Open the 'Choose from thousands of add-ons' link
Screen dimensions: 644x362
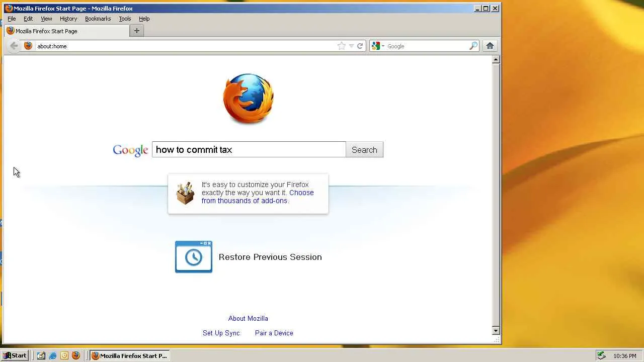(x=258, y=197)
